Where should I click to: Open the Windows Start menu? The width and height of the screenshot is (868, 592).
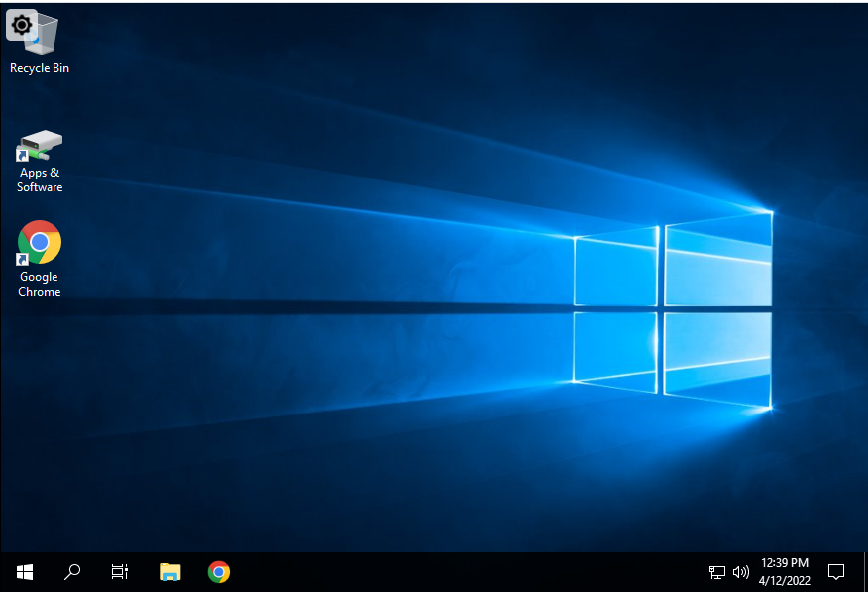25,572
